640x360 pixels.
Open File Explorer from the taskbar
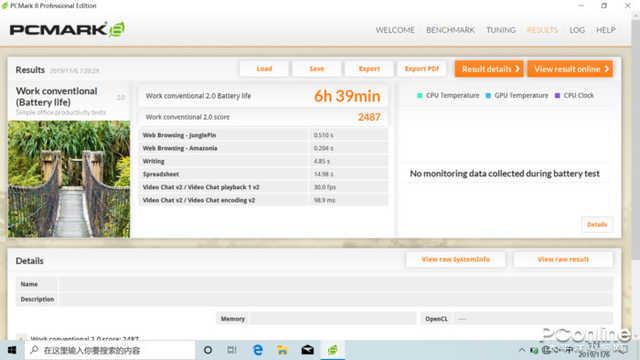pos(282,350)
